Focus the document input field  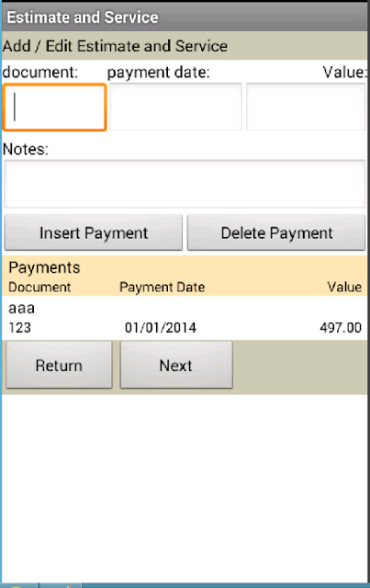point(54,107)
